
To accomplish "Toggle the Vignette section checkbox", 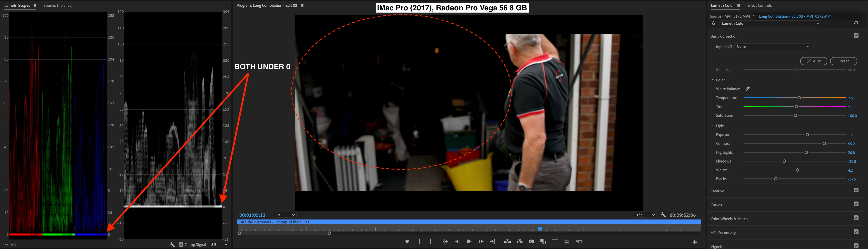I will [856, 246].
